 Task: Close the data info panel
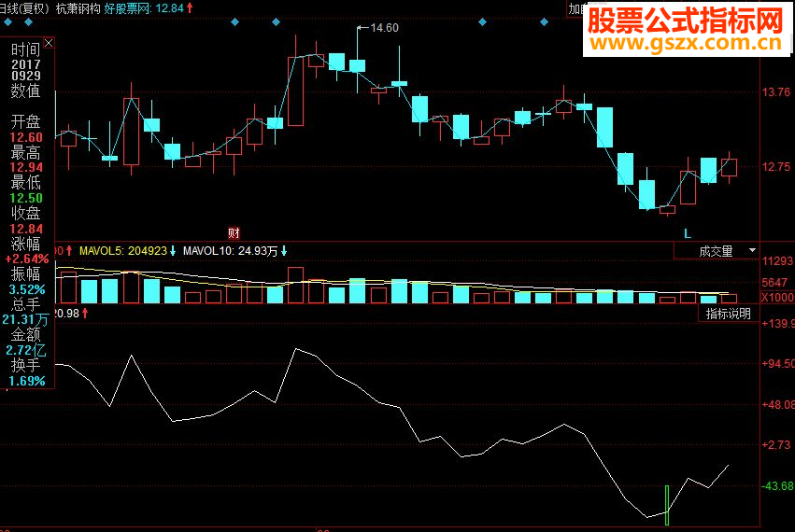(49, 44)
